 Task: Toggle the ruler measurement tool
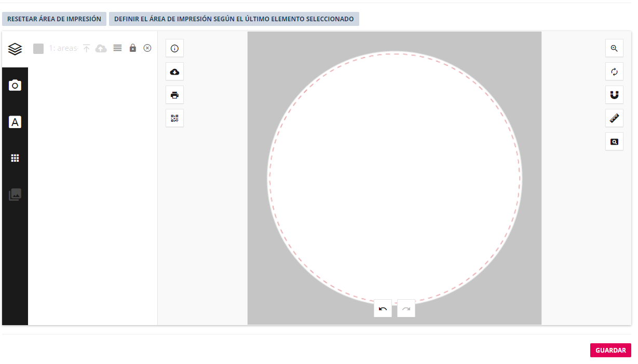(x=614, y=118)
